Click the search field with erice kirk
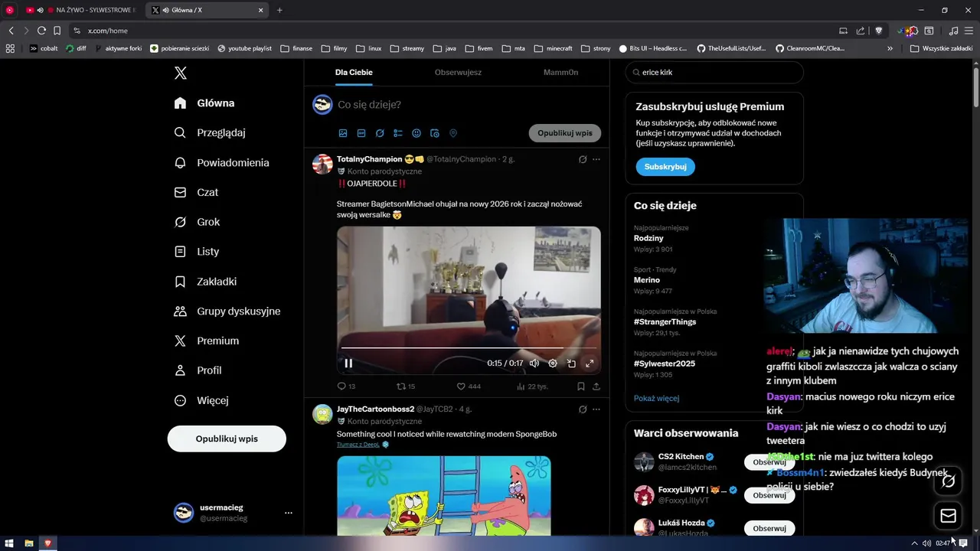Screen dimensions: 980x551 [x=714, y=73]
